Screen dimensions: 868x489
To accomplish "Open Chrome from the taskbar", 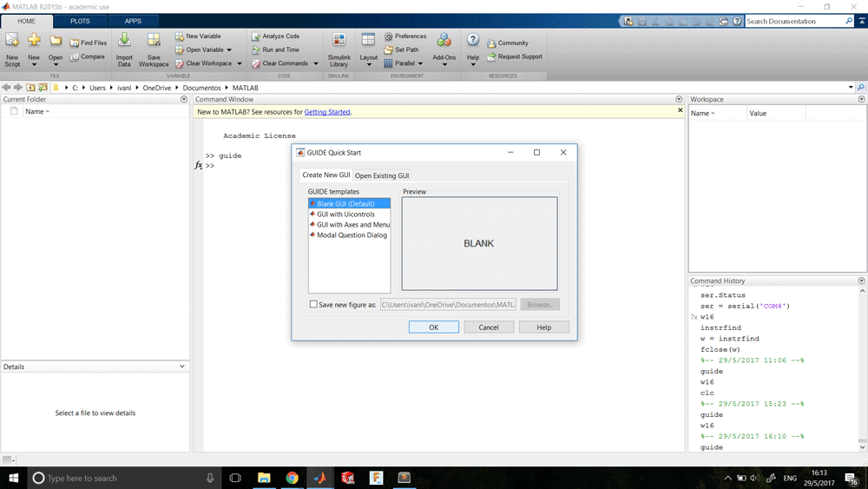I will pos(292,478).
